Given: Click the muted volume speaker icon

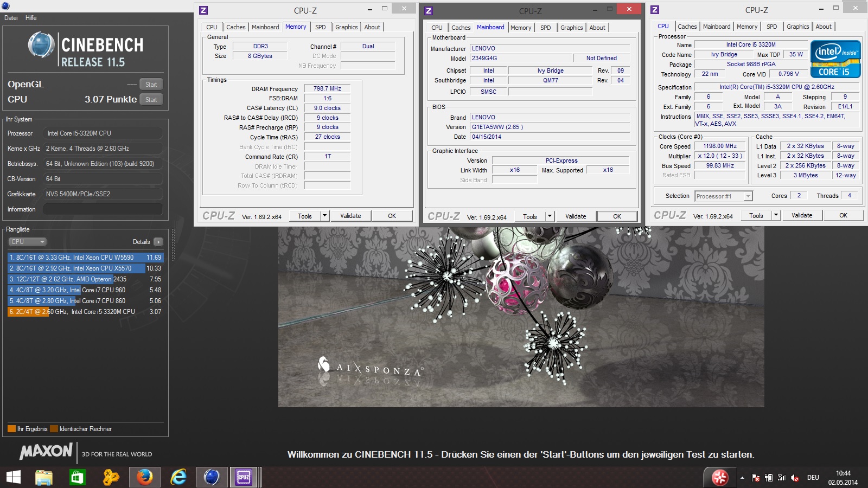Looking at the screenshot, I should pyautogui.click(x=795, y=478).
